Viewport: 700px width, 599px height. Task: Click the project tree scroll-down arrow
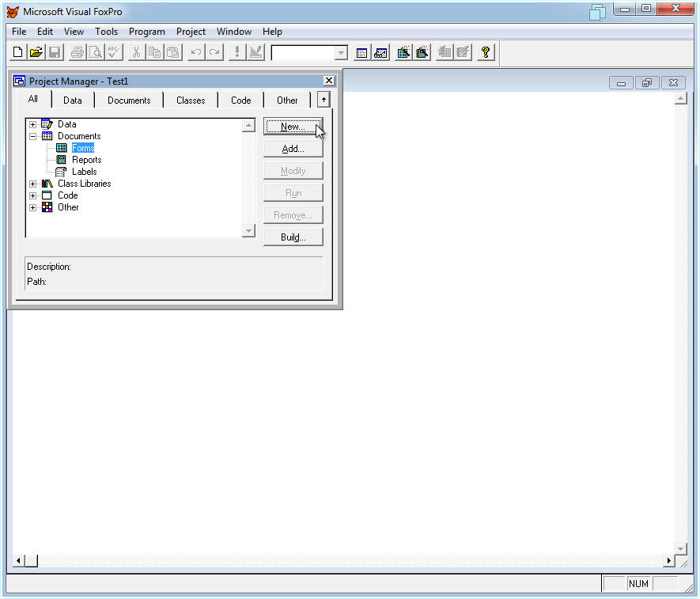[x=248, y=230]
